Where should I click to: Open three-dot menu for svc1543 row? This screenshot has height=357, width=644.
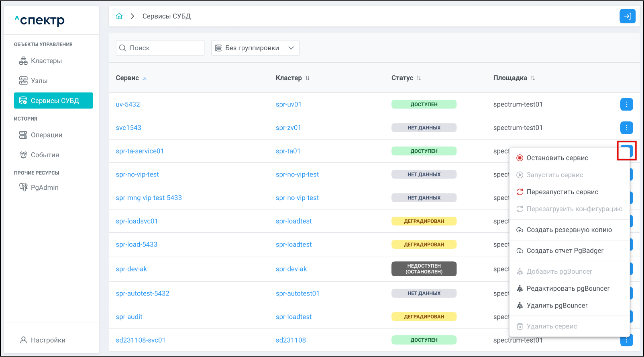pos(626,128)
